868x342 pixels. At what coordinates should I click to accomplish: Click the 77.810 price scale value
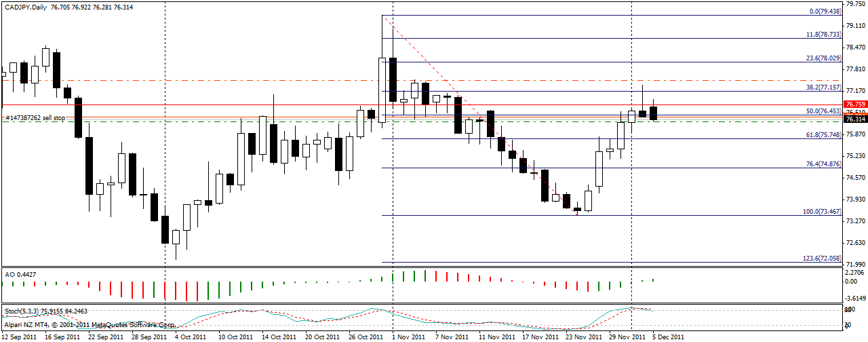pos(855,69)
